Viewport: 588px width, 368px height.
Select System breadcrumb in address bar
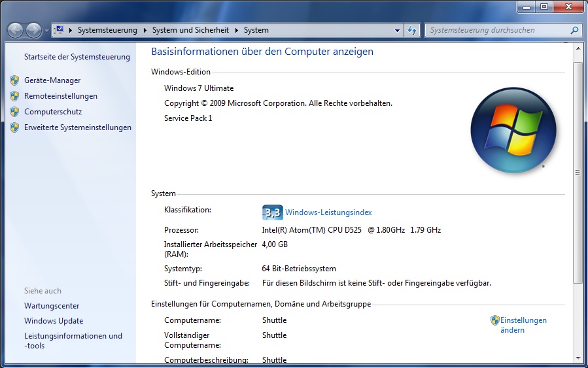tap(256, 30)
